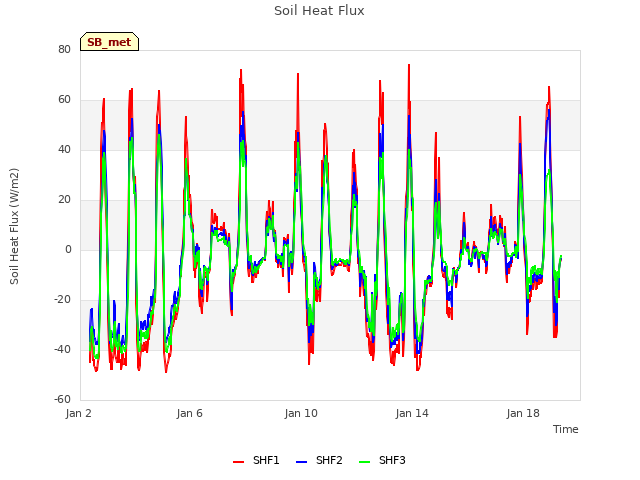Click the -60 y-axis tick label

coord(62,399)
